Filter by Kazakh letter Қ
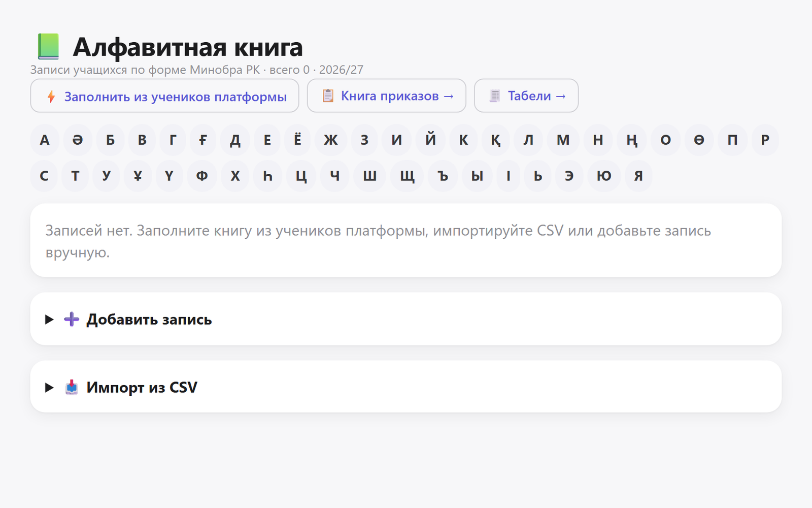 (x=495, y=140)
